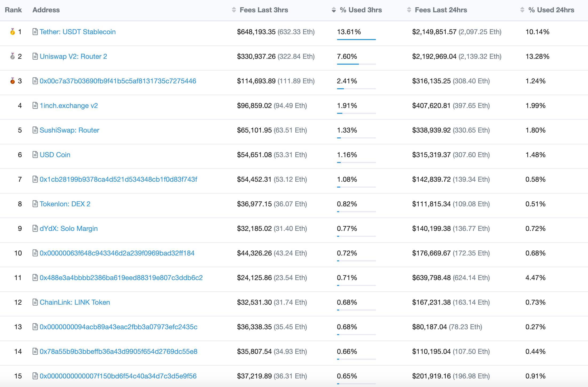Viewport: 588px width, 387px height.
Task: Open address 0x000000000007f150bd6f54c40a34d7c3d5e9f56
Action: point(118,376)
